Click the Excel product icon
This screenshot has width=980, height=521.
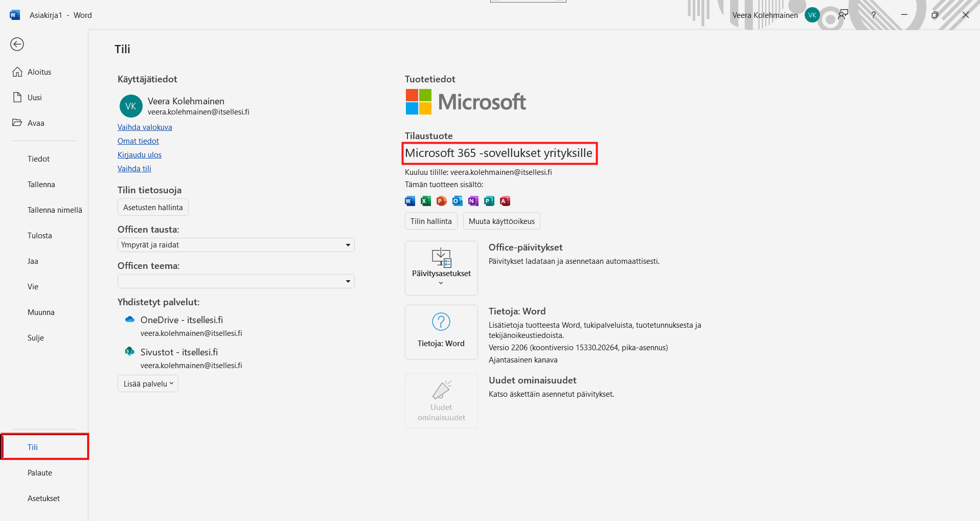tap(426, 201)
